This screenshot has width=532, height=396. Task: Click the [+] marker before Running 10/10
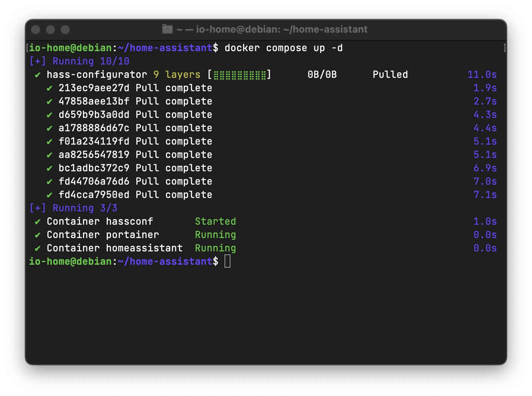point(37,61)
